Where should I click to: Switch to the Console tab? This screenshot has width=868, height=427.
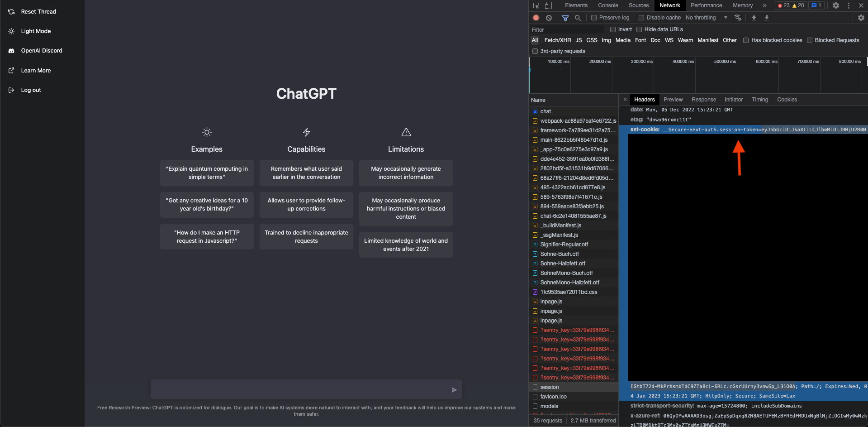pyautogui.click(x=608, y=5)
